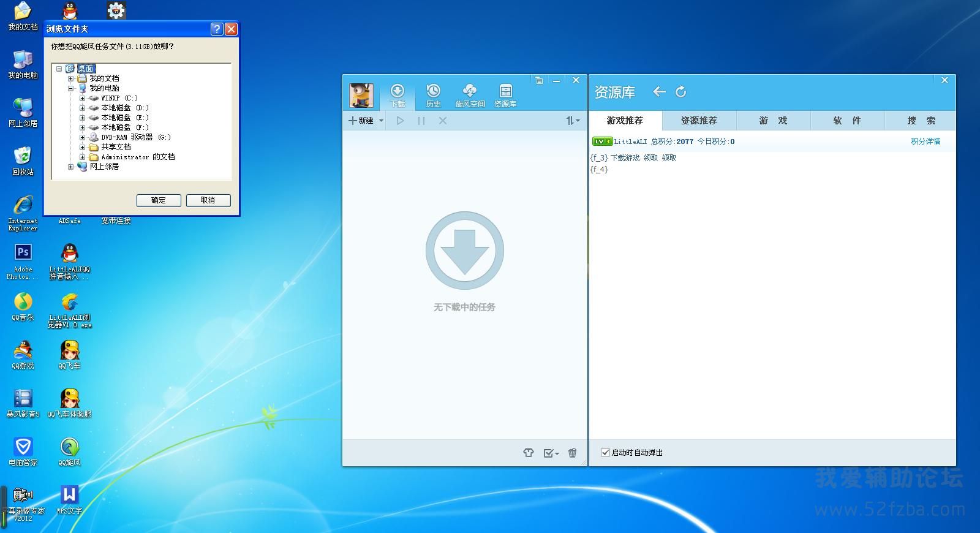Switch to the 软件 tab

(847, 121)
